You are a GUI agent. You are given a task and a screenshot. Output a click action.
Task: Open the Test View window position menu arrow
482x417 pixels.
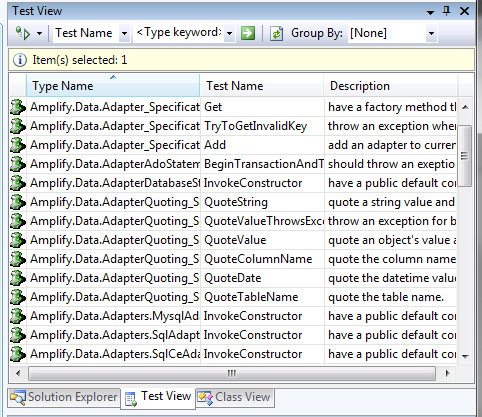[430, 12]
